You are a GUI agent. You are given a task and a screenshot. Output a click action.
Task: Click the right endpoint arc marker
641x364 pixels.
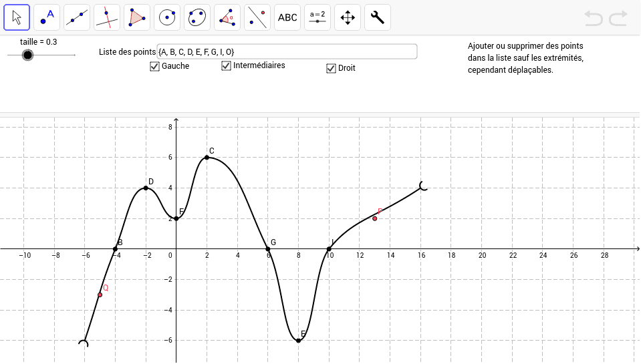pos(424,186)
